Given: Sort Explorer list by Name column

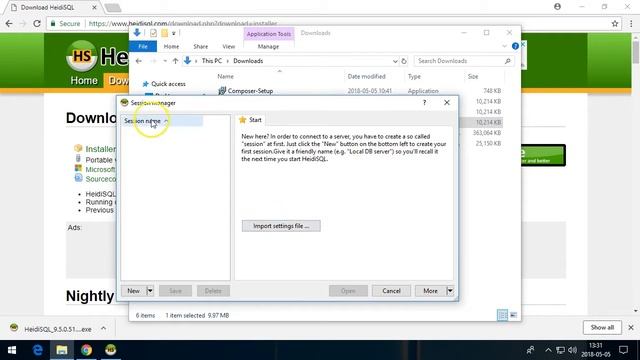Looking at the screenshot, I should coord(225,76).
